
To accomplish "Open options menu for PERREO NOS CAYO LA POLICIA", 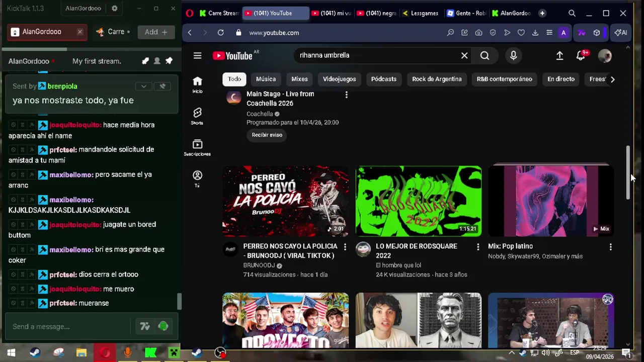I will (345, 247).
